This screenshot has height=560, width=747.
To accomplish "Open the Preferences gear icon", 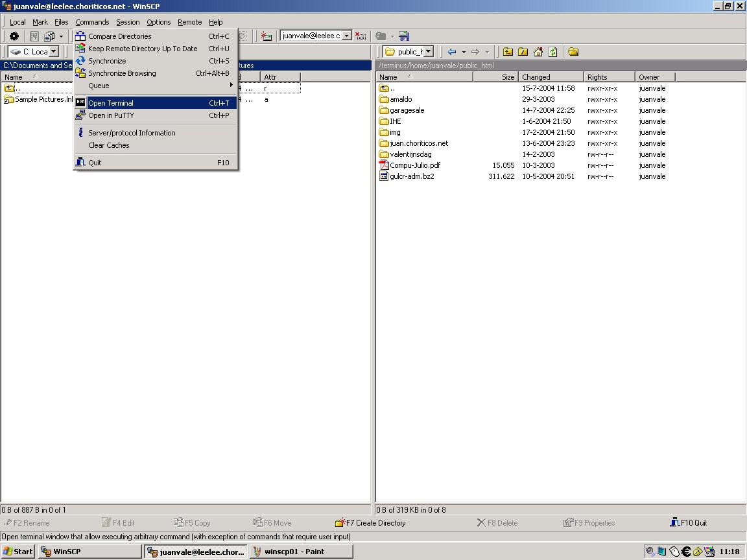I will coord(14,36).
